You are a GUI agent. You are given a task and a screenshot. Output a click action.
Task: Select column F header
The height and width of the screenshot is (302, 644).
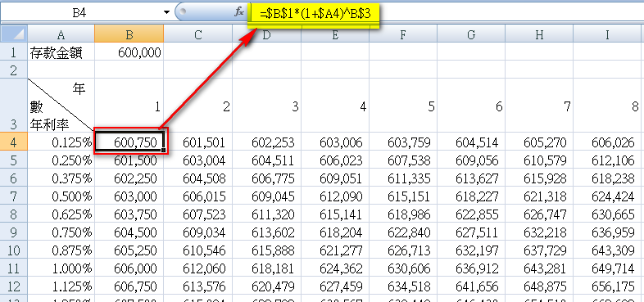(x=403, y=34)
